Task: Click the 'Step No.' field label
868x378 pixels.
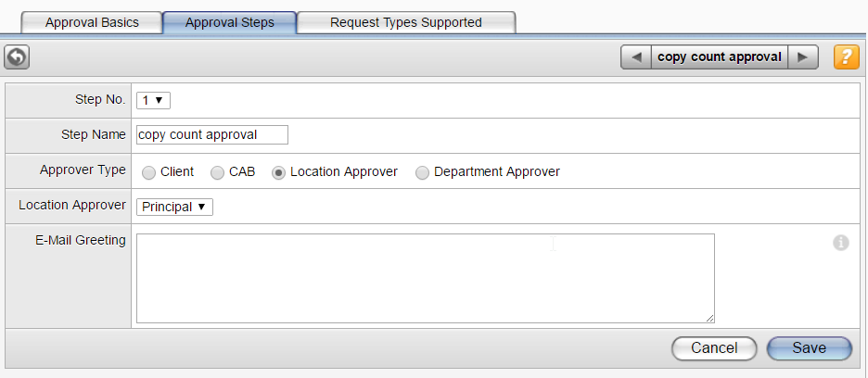Action: [100, 100]
